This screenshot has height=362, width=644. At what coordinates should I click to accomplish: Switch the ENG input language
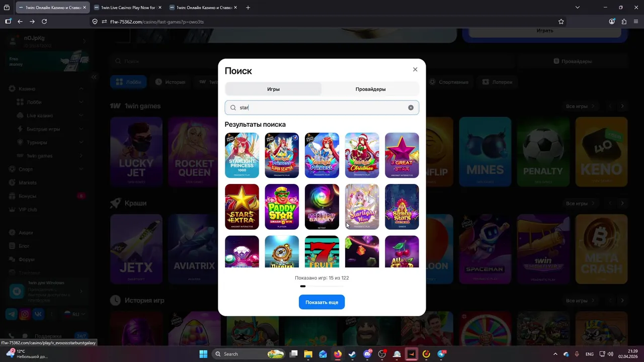[589, 354]
